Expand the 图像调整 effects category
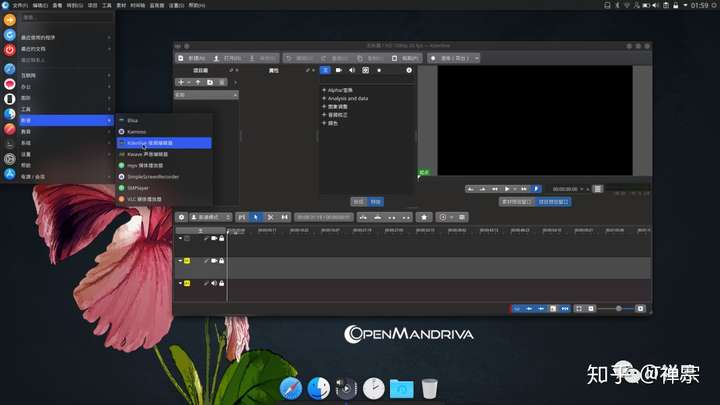The image size is (720, 405). coord(324,107)
